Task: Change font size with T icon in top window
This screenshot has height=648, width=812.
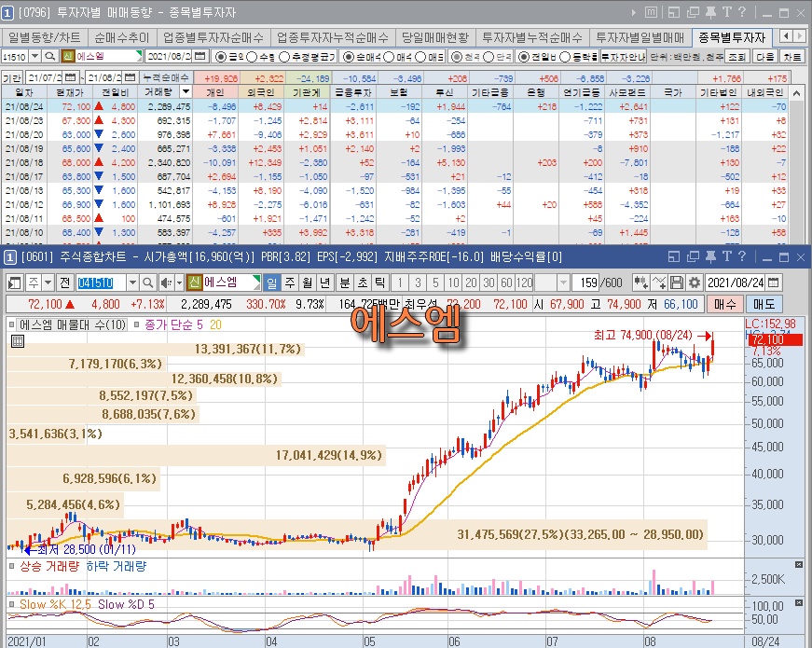Action: (x=726, y=12)
